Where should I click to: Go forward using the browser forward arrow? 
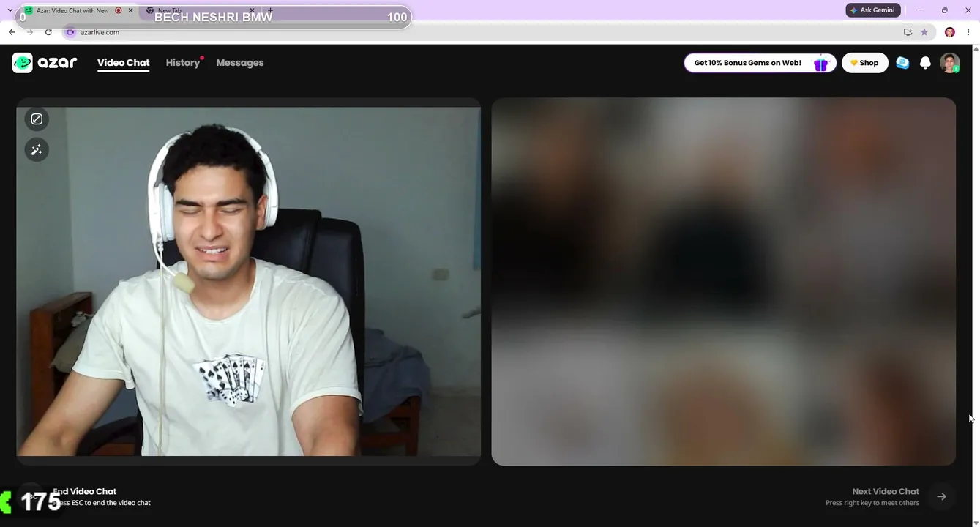(30, 32)
